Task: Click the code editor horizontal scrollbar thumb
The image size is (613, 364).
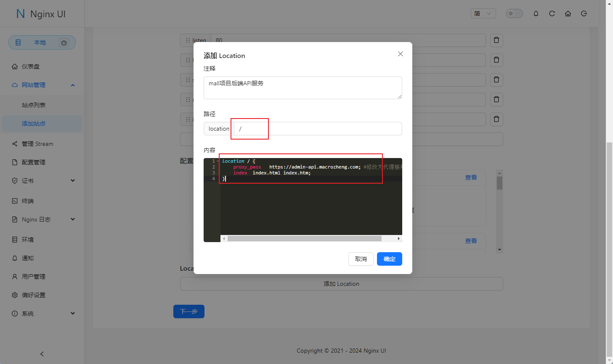Action: (305, 239)
